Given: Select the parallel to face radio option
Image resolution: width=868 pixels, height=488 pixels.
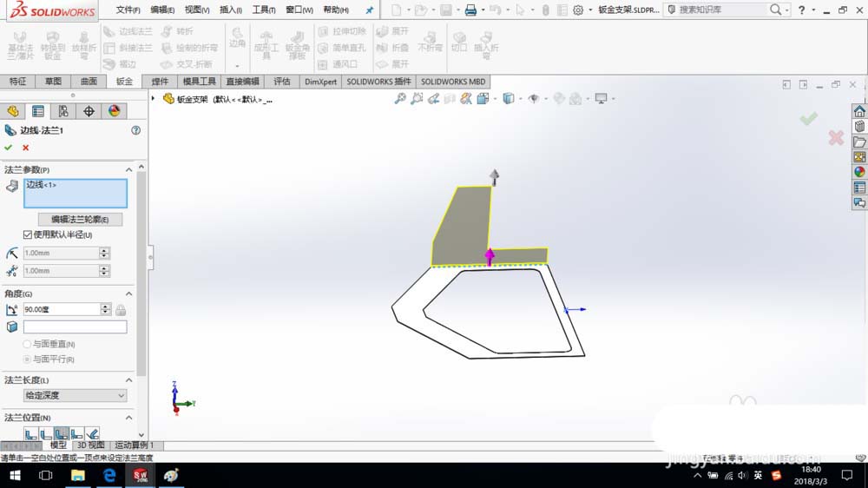Looking at the screenshot, I should pos(27,359).
